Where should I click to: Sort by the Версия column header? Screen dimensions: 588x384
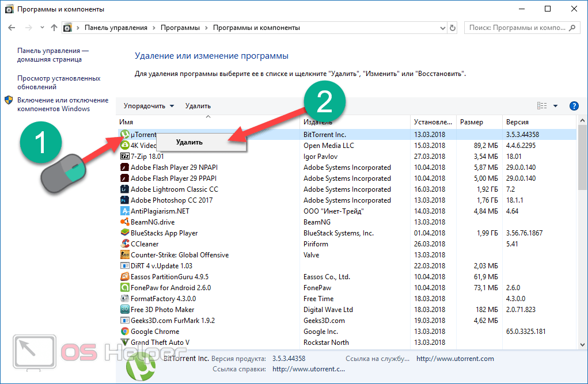pyautogui.click(x=539, y=122)
